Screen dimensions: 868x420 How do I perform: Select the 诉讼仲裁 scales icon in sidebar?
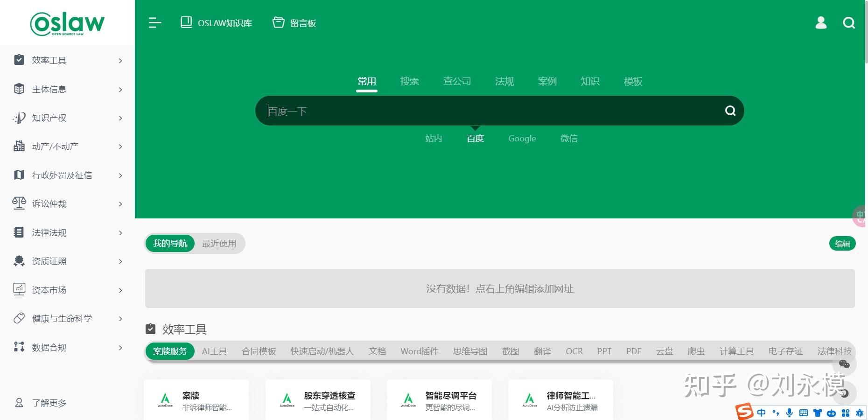click(19, 203)
